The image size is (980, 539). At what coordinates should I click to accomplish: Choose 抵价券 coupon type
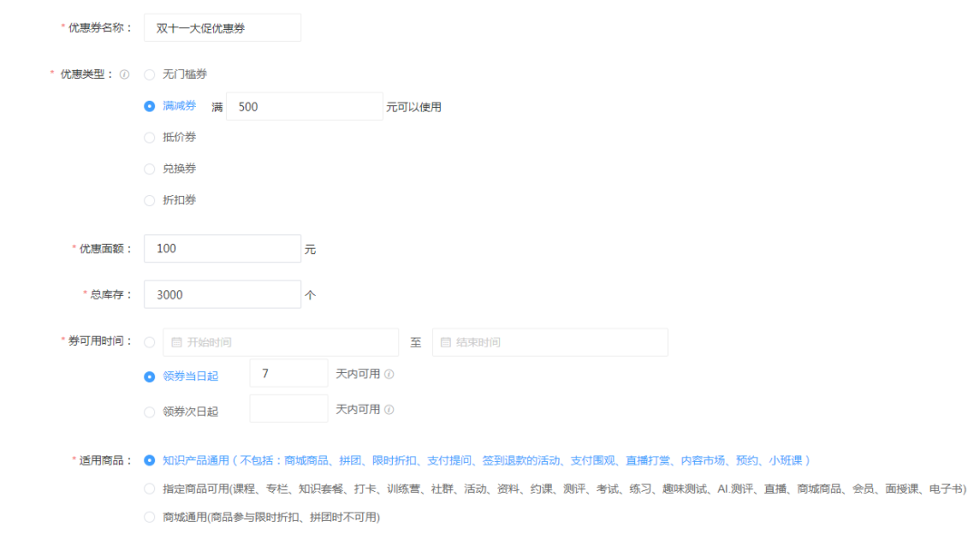(x=150, y=138)
